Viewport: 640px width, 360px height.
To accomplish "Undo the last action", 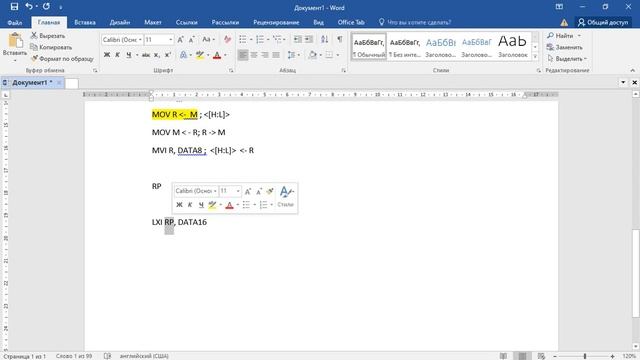I will coord(29,7).
